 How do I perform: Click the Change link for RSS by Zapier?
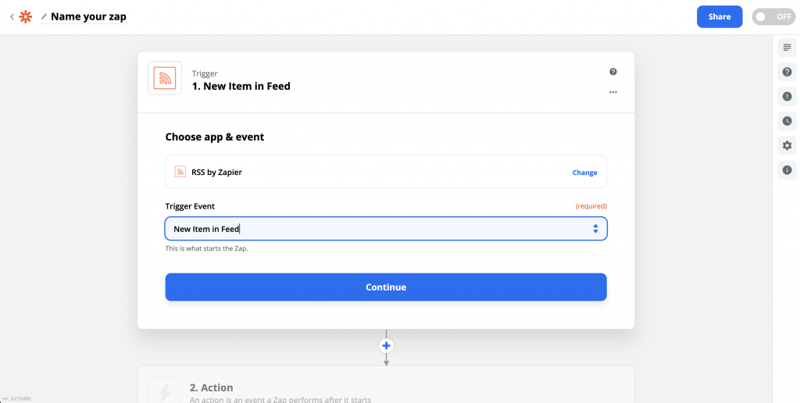[584, 172]
